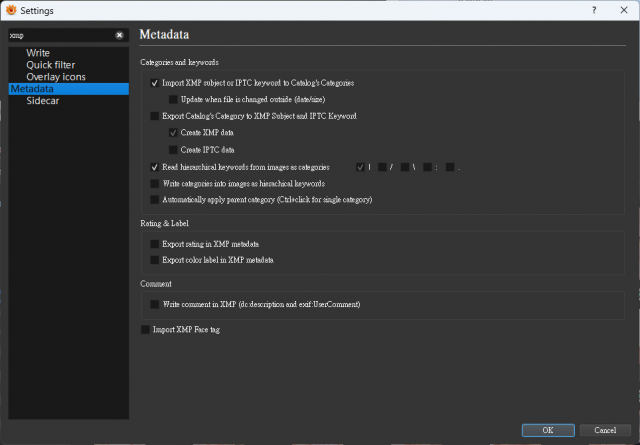The width and height of the screenshot is (640, 445).
Task: Enable the colon separator checkbox
Action: [x=427, y=167]
